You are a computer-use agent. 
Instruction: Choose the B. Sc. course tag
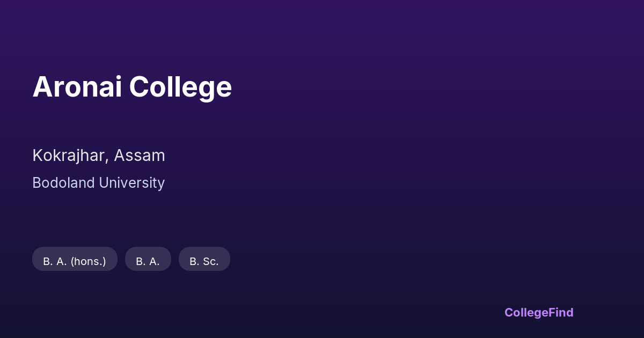[x=204, y=261]
